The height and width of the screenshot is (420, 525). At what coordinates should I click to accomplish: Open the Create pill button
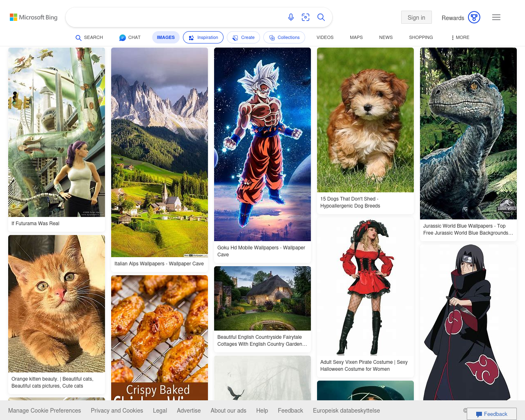[x=243, y=37]
